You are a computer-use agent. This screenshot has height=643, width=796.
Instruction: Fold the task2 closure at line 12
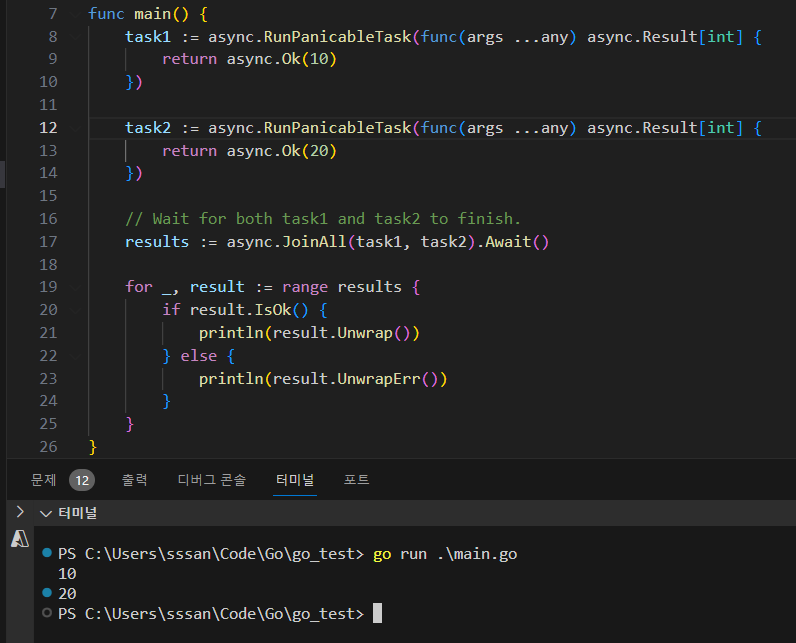76,128
